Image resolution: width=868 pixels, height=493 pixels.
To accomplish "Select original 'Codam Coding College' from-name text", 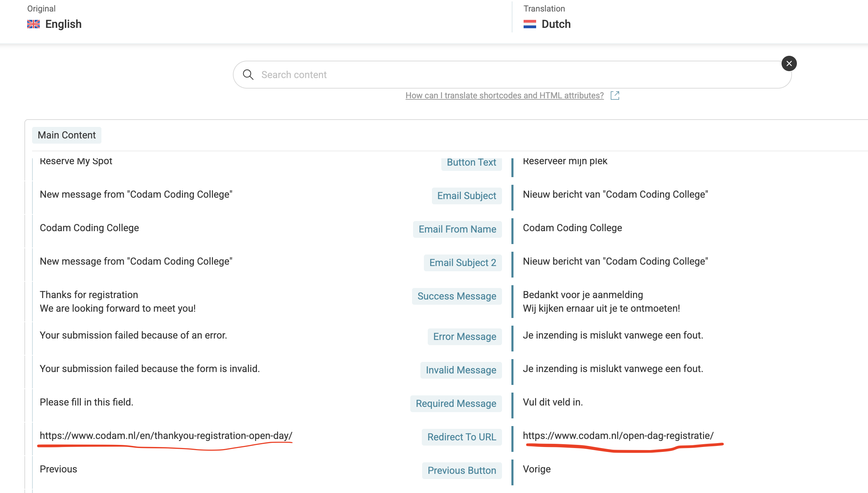I will pos(89,228).
